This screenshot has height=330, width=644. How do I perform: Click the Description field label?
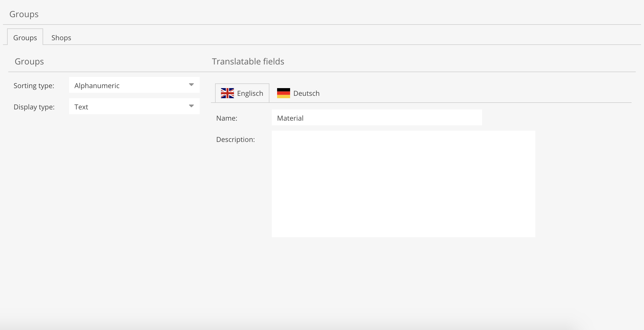pyautogui.click(x=235, y=140)
